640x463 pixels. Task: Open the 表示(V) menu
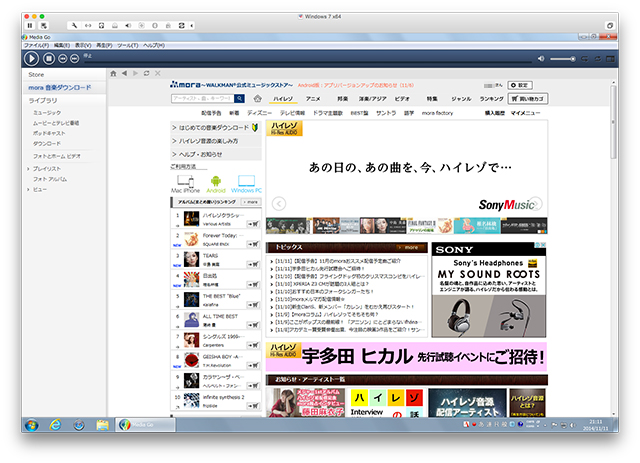pos(83,45)
